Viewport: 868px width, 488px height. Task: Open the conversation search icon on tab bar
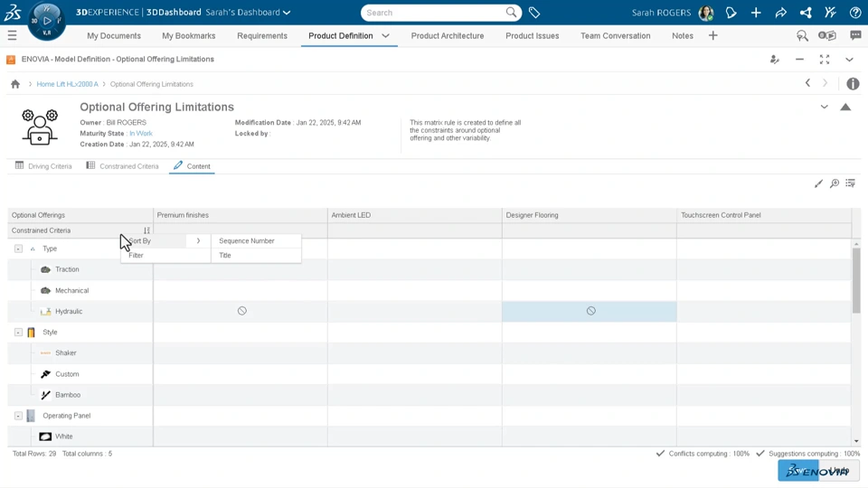802,35
